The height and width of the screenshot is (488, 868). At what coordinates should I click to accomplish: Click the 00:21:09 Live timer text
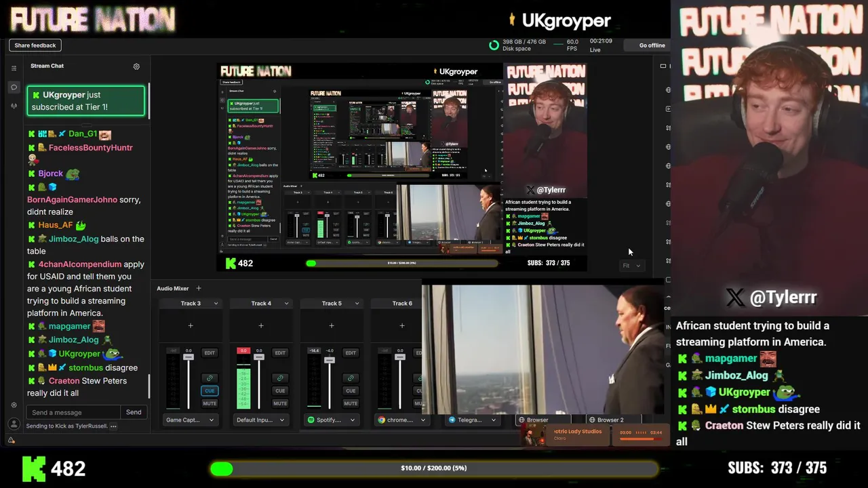click(601, 45)
